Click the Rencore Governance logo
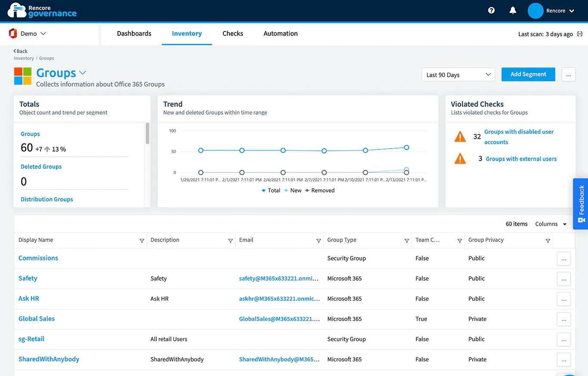Viewport: 588px width, 376px height. pos(42,10)
